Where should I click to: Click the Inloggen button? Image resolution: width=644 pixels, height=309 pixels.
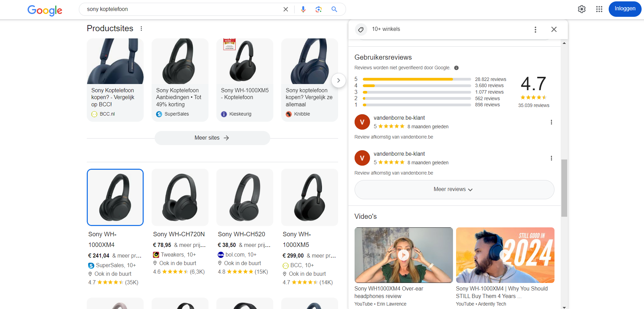[x=625, y=9]
